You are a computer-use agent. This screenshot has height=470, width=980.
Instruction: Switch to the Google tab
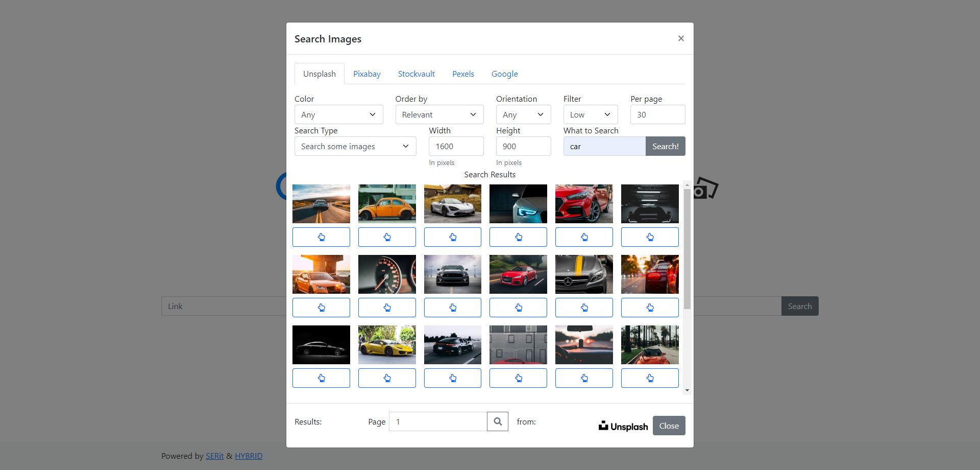click(504, 74)
